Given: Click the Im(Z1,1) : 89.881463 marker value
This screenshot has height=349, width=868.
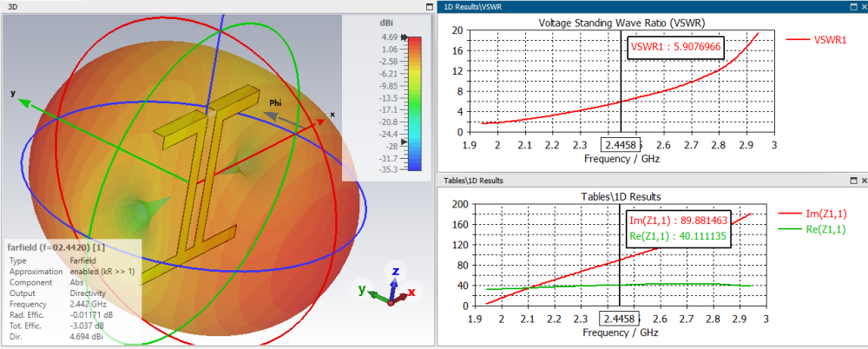Looking at the screenshot, I should (x=678, y=221).
